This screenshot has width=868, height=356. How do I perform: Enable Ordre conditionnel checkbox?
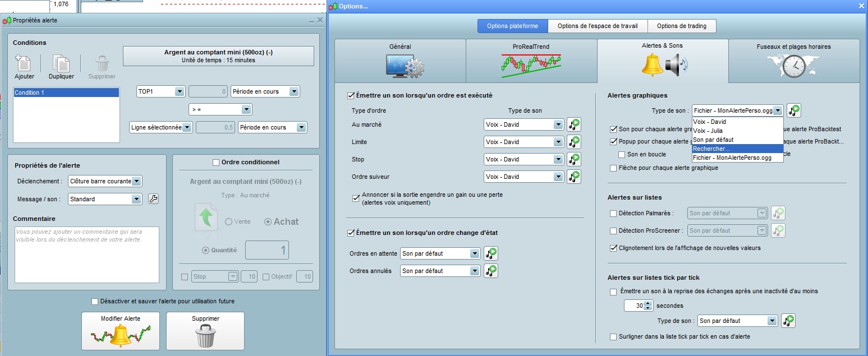click(216, 163)
